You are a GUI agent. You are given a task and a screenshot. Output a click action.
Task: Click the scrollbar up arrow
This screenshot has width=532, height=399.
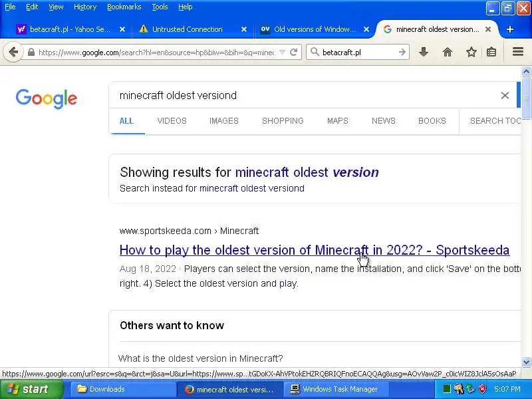point(526,71)
